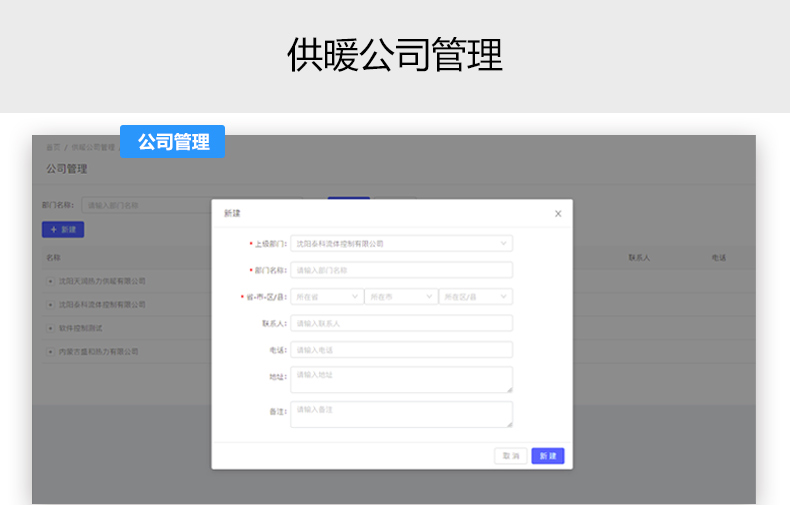
Task: Click the 部门名称 input in the dialog
Action: pyautogui.click(x=401, y=270)
